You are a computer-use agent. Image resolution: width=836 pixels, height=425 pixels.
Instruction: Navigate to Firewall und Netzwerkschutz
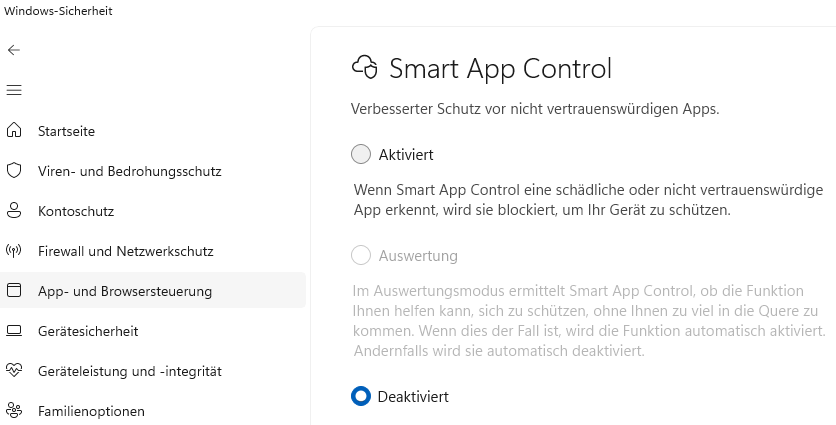[125, 251]
